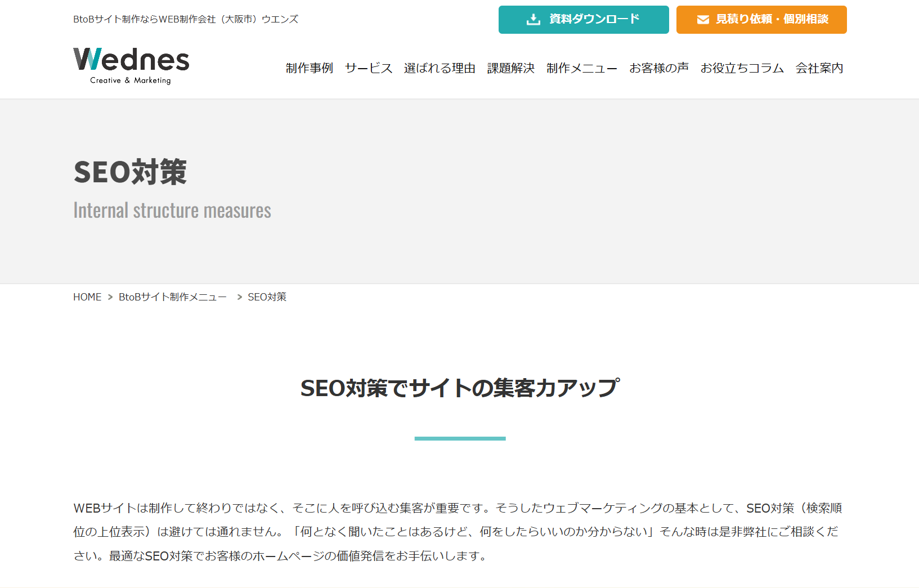Open the 制作メニュー navigation item
Screen dimensions: 919x588
[581, 68]
